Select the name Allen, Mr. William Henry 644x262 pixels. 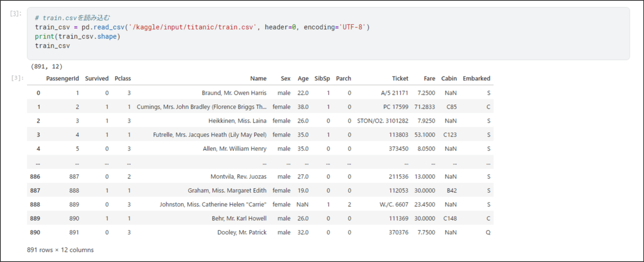[235, 148]
